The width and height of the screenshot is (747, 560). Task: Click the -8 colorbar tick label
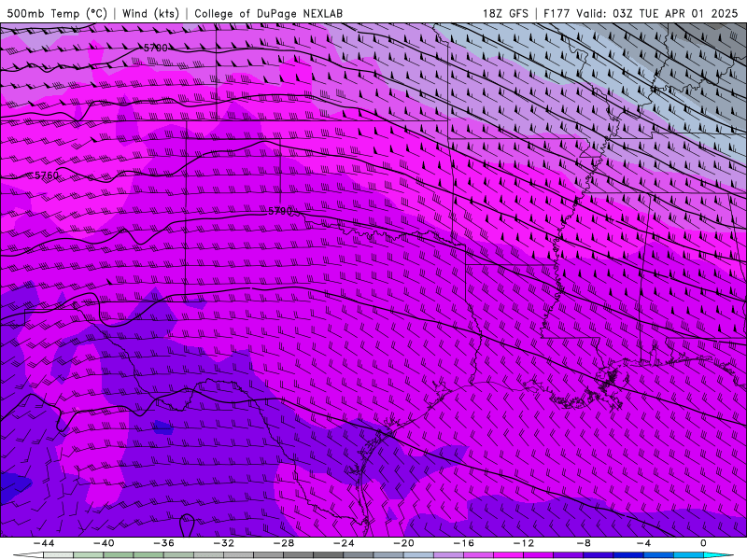(x=585, y=543)
